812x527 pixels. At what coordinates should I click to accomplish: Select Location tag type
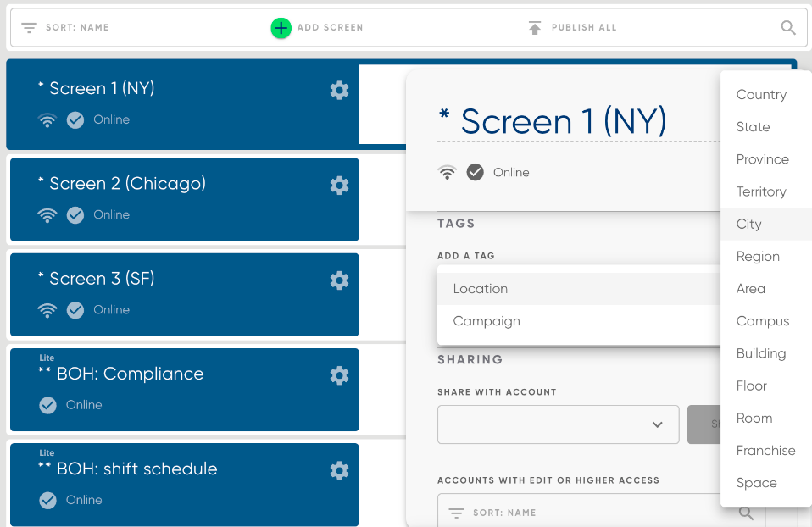tap(578, 289)
